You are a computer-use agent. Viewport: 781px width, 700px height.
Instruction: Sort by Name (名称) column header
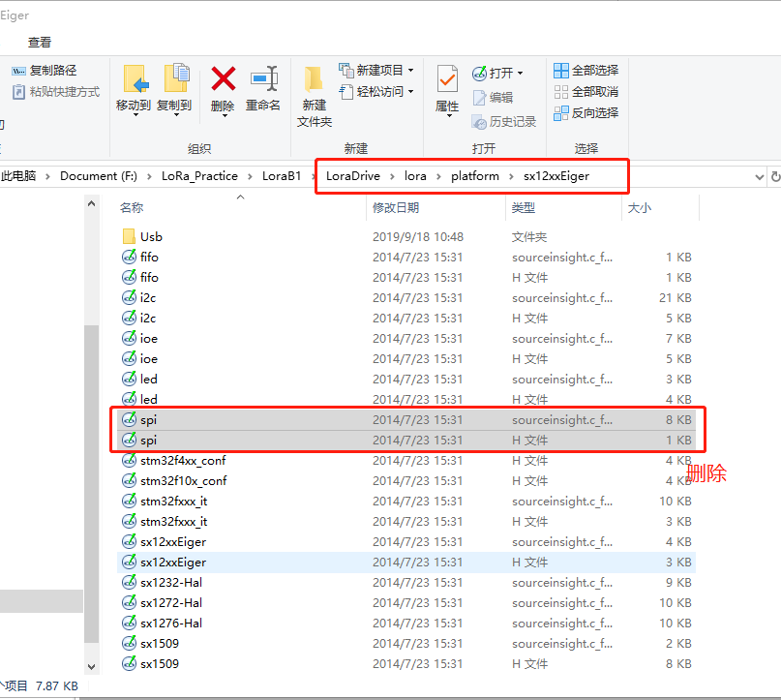[x=132, y=208]
